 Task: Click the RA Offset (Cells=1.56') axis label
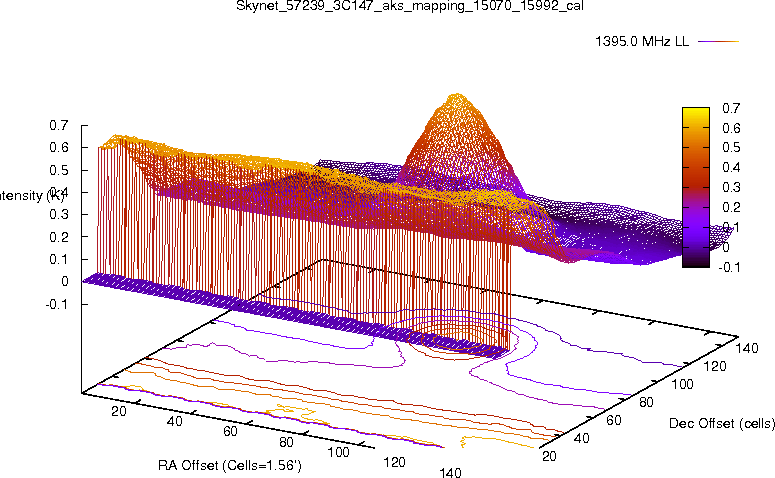[230, 465]
